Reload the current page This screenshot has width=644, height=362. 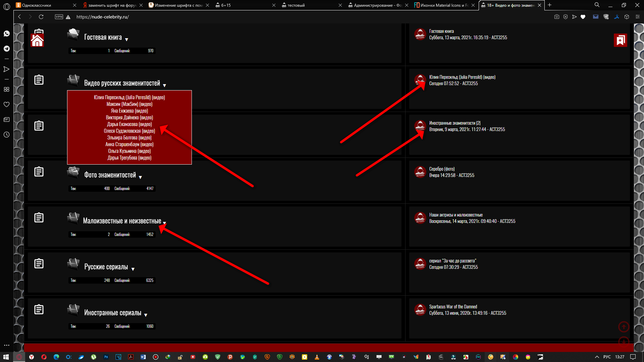tap(41, 17)
